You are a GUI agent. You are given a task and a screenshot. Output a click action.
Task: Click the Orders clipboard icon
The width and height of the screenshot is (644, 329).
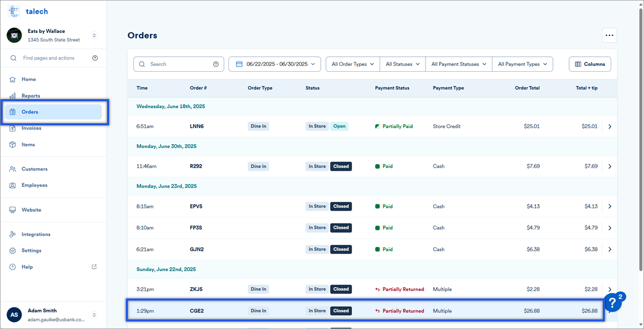click(x=12, y=112)
